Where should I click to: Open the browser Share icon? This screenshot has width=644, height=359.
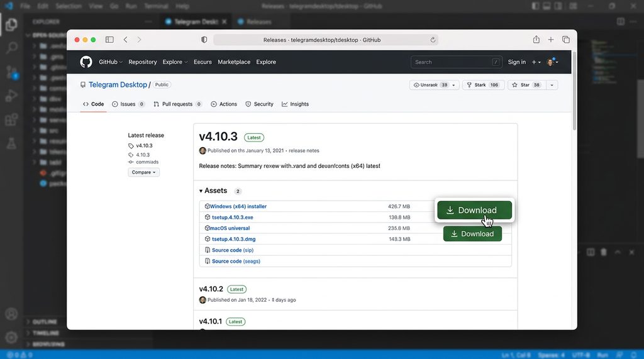click(x=536, y=40)
